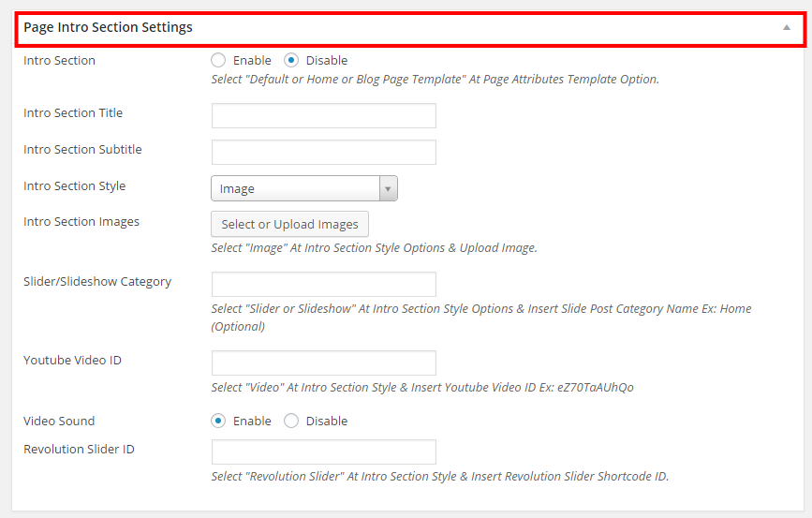Image resolution: width=812 pixels, height=518 pixels.
Task: Click the Youtube Video ID field
Action: (324, 363)
